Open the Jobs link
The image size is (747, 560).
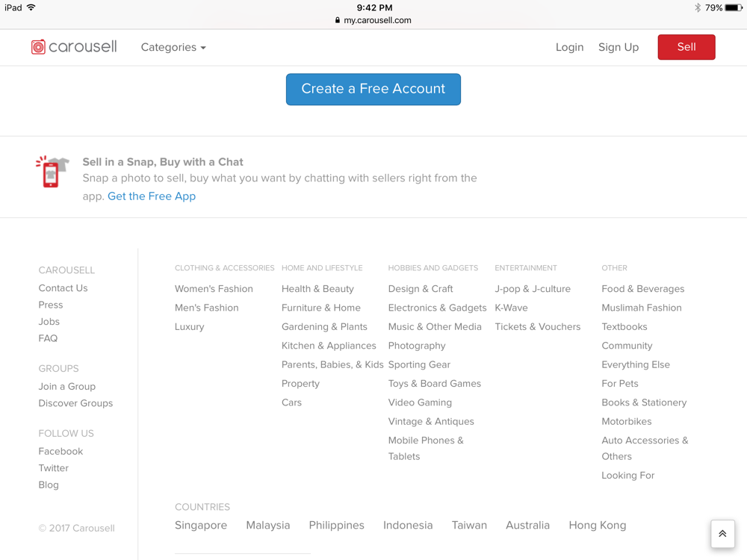(49, 321)
